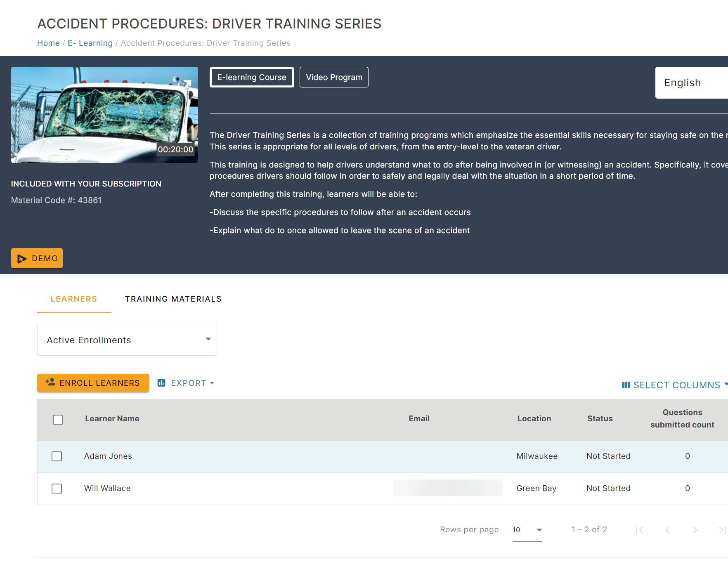Click the current breadcrumb Accident Procedures text
This screenshot has height=562, width=728.
(x=206, y=43)
